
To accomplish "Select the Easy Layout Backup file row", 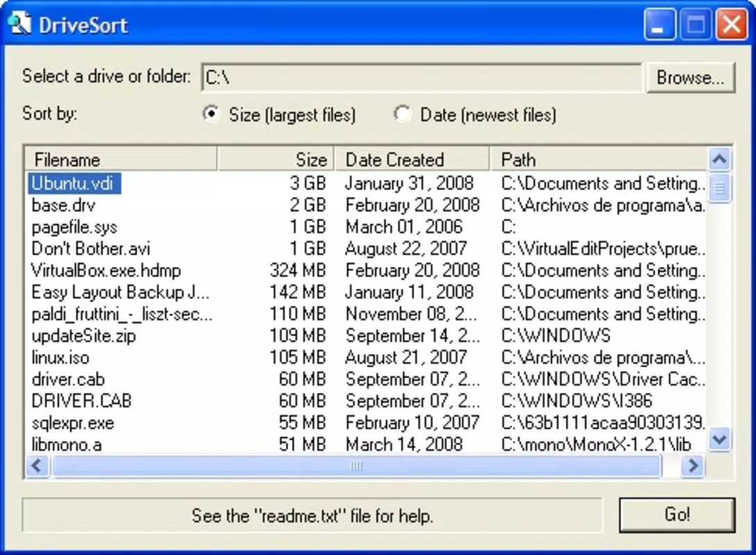I will (365, 292).
